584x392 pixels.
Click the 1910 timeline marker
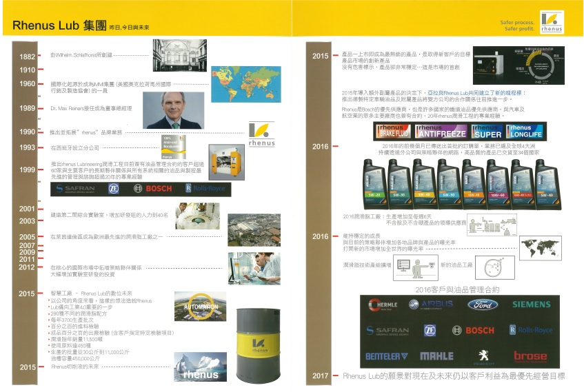pos(27,70)
